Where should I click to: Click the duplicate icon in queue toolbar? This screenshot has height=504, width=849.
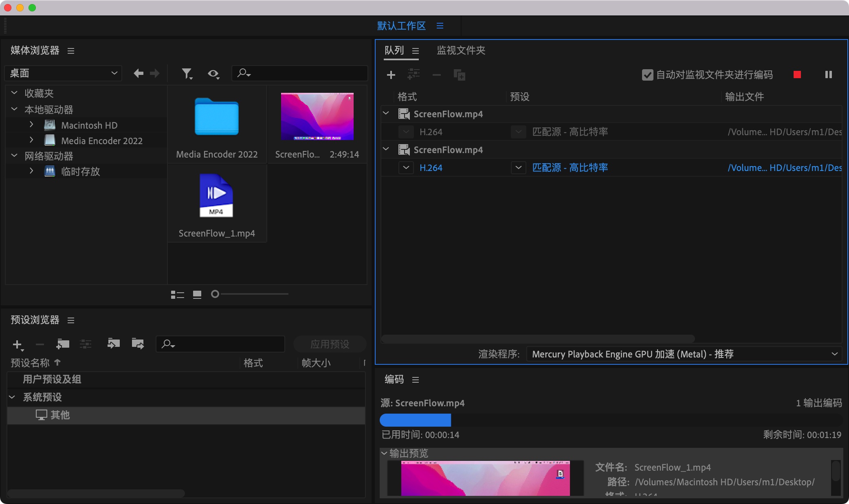point(459,75)
